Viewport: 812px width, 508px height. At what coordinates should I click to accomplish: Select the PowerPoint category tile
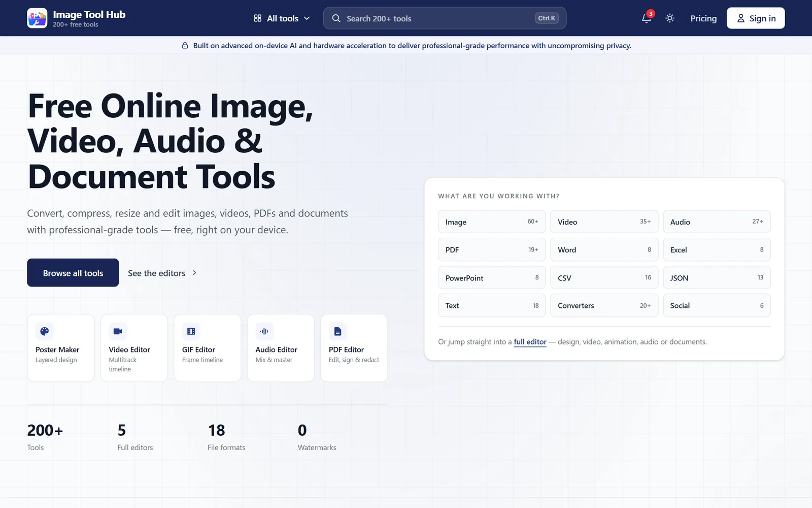[x=492, y=277]
